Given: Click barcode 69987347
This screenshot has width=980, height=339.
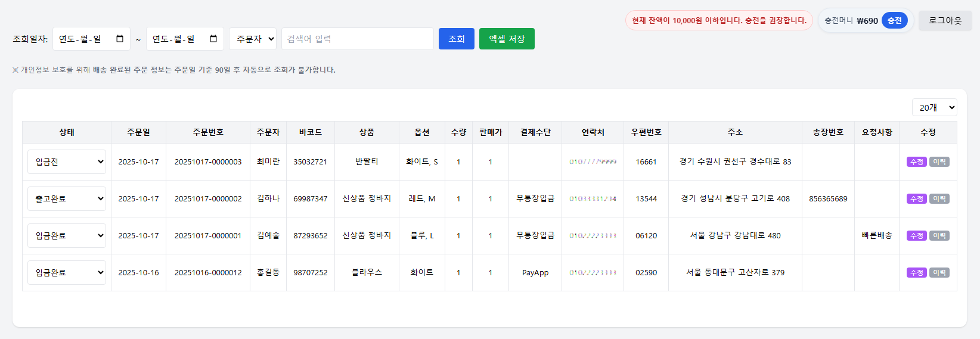Looking at the screenshot, I should point(311,199).
